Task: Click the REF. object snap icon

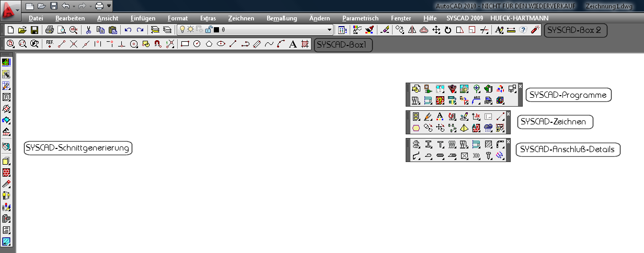Action: tap(50, 44)
